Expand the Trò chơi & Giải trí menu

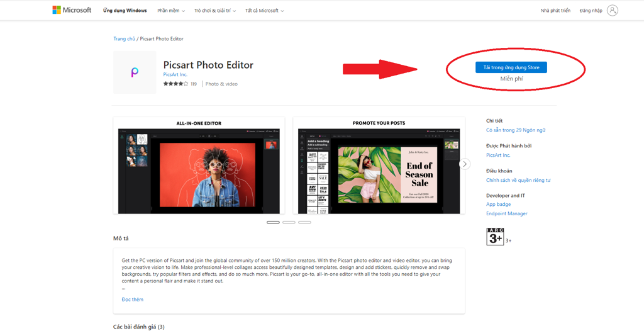pyautogui.click(x=215, y=11)
